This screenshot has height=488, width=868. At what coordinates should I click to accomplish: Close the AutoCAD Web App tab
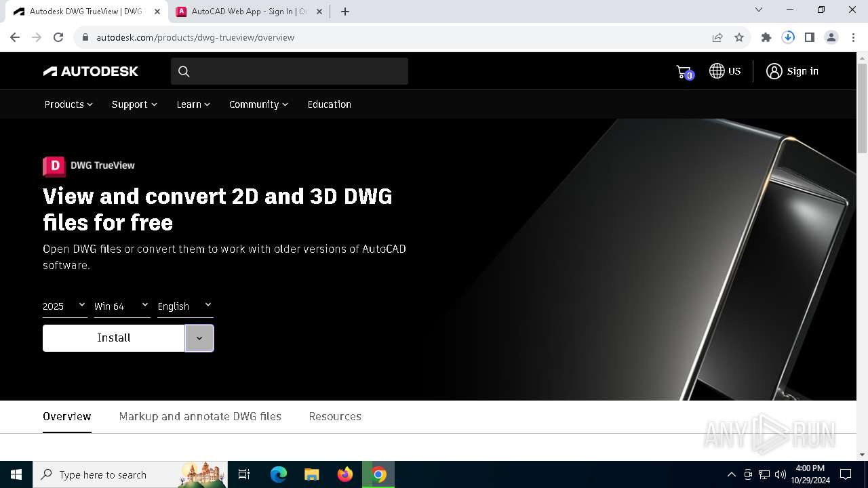click(x=319, y=12)
